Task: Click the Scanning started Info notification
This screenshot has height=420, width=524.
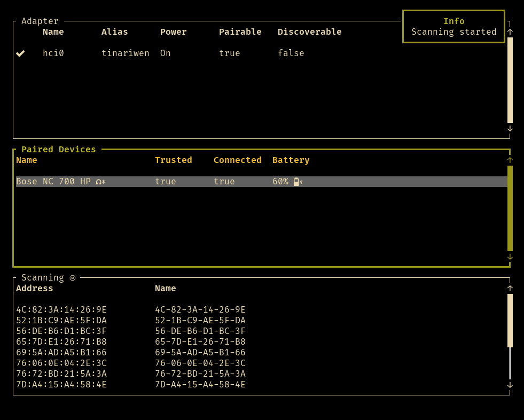Action: pos(453,26)
